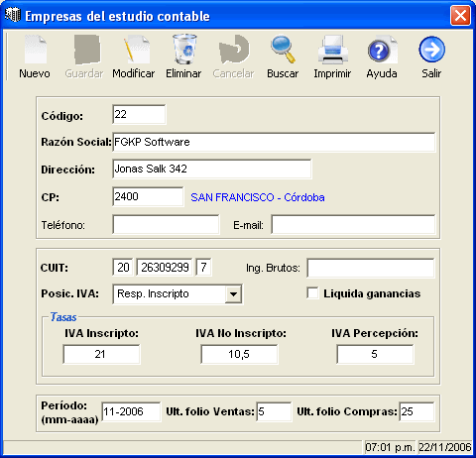Click SAN FRANCISCO - Córdoba blue text
Viewport: 476px width, 458px height.
pyautogui.click(x=258, y=197)
